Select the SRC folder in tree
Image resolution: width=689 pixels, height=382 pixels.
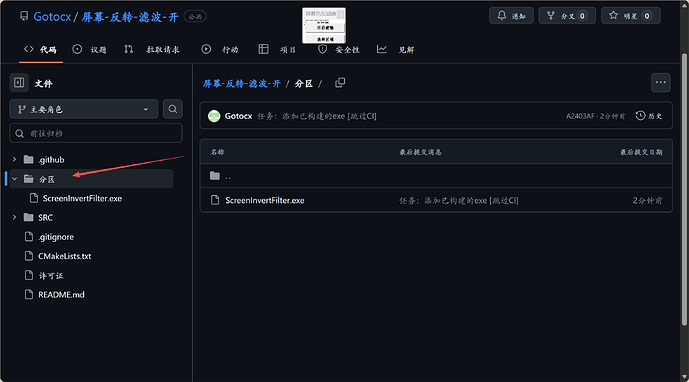click(x=45, y=217)
